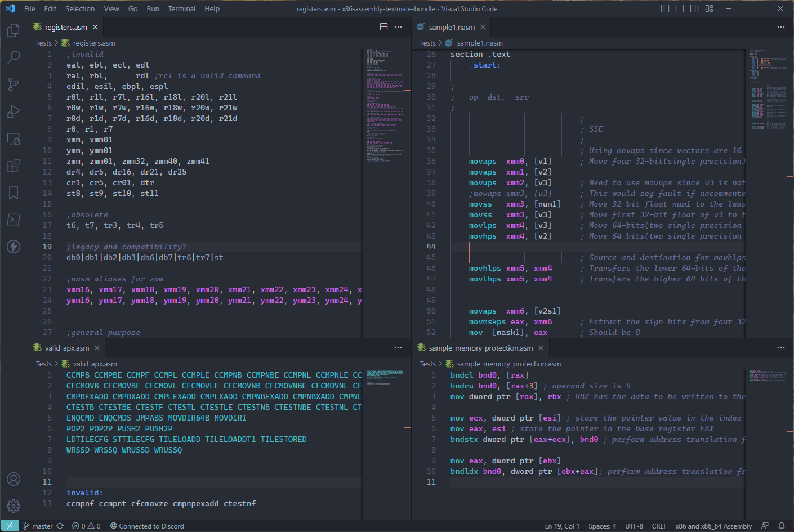Open the Run menu
794x532 pixels.
coord(153,8)
